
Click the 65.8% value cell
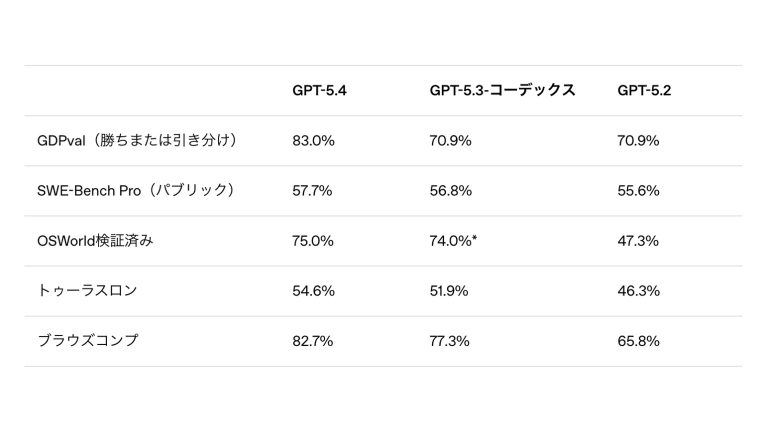pyautogui.click(x=638, y=340)
